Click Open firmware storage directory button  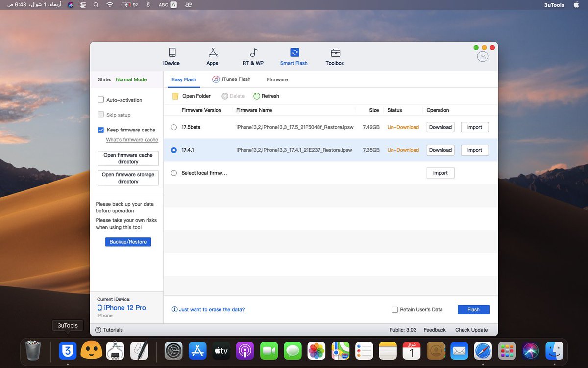point(128,178)
